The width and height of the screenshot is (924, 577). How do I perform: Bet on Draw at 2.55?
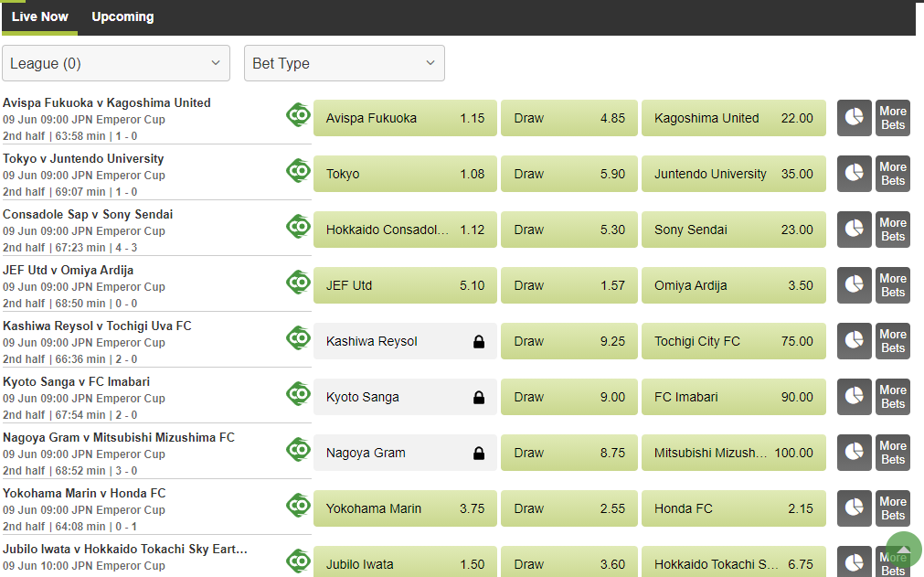point(569,508)
